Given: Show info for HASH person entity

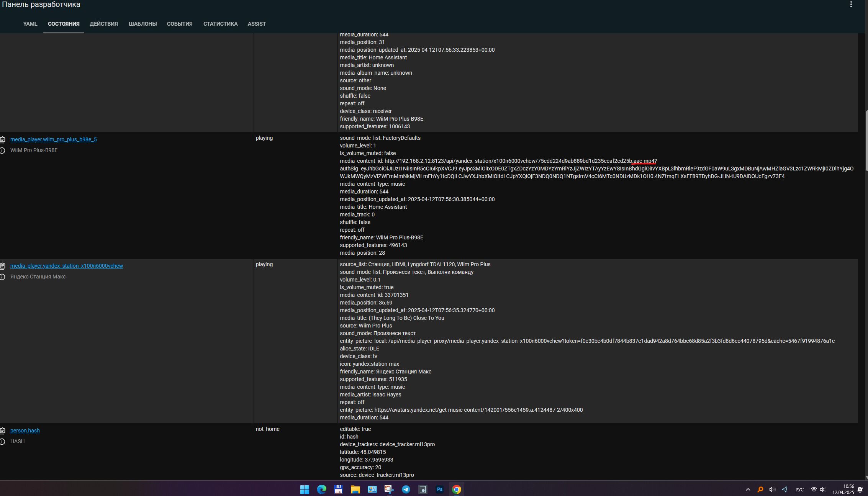Looking at the screenshot, I should point(3,442).
